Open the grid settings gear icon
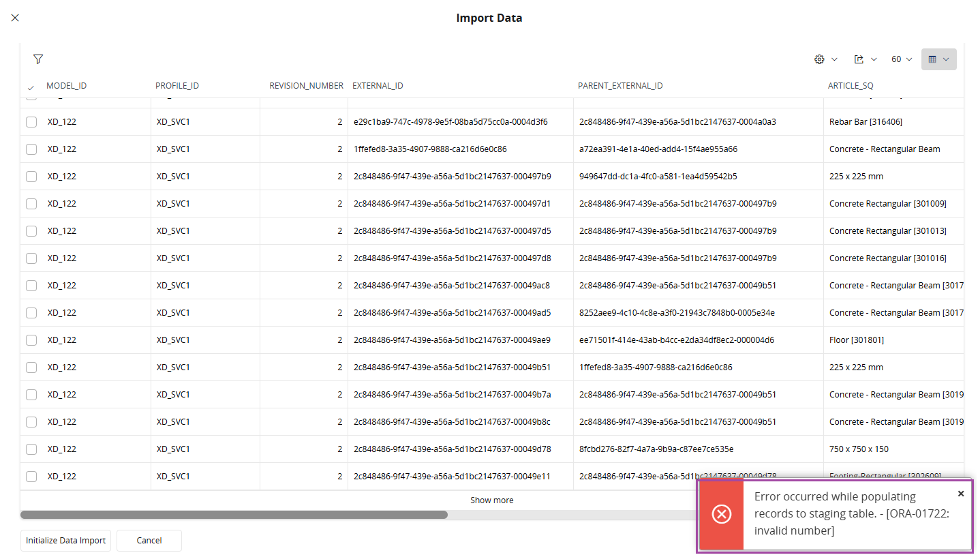The width and height of the screenshot is (980, 555). tap(819, 59)
